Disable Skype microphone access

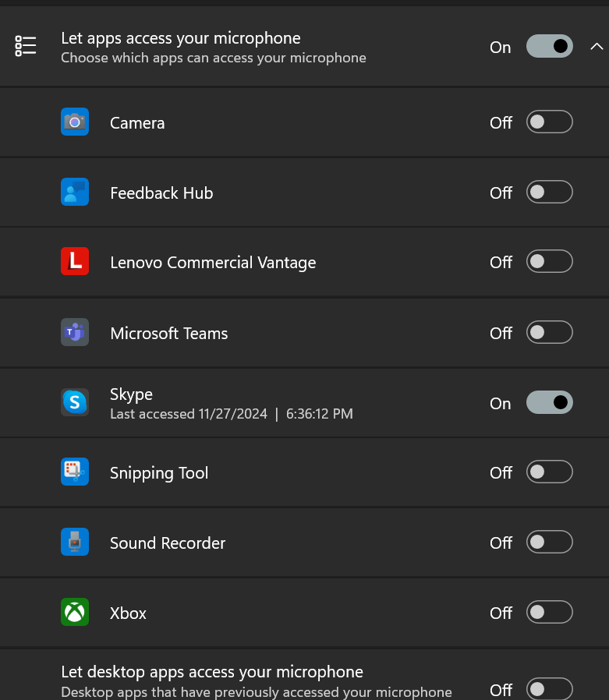pyautogui.click(x=549, y=402)
